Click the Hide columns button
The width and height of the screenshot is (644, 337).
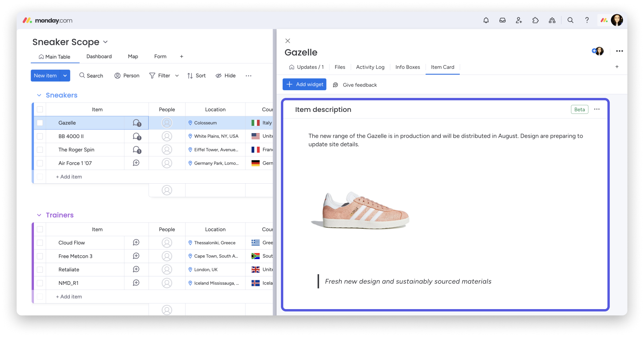[226, 76]
